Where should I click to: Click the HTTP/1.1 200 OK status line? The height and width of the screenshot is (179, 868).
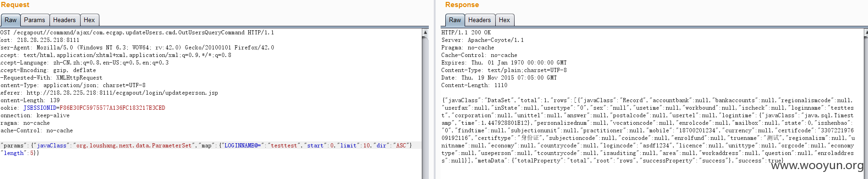(x=466, y=33)
